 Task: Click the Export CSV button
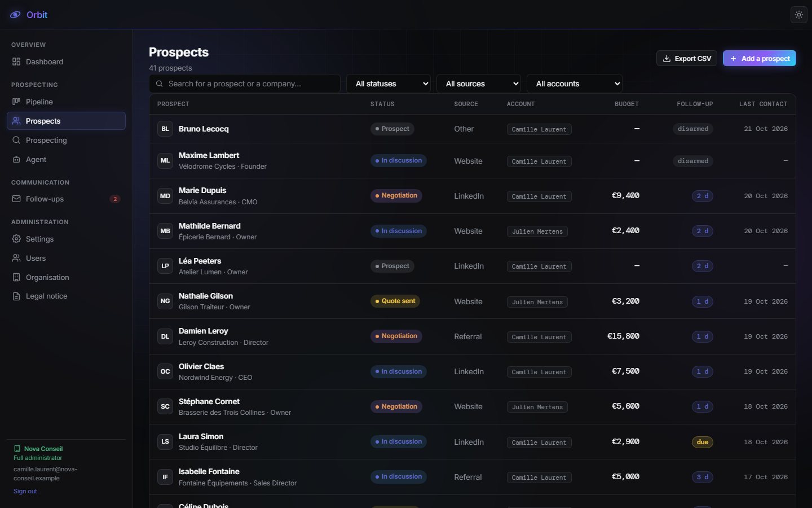687,59
